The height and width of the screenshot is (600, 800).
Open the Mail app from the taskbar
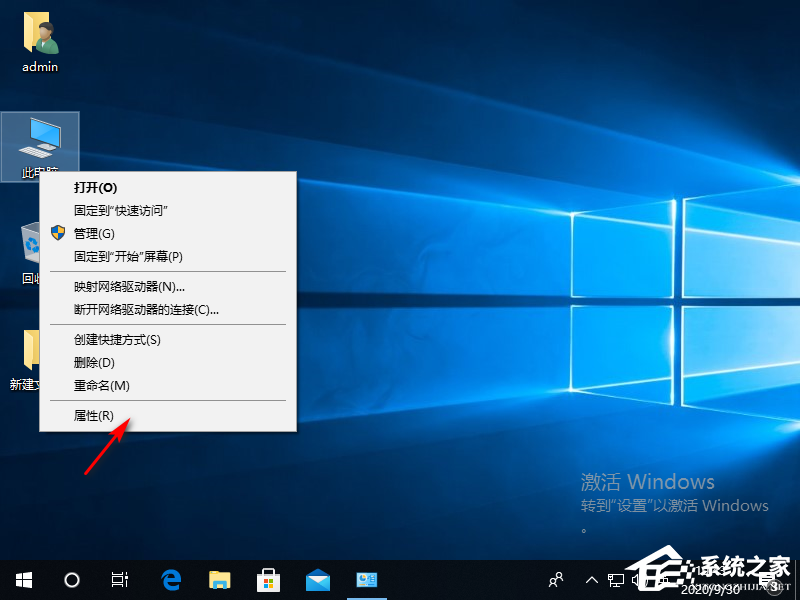click(317, 580)
